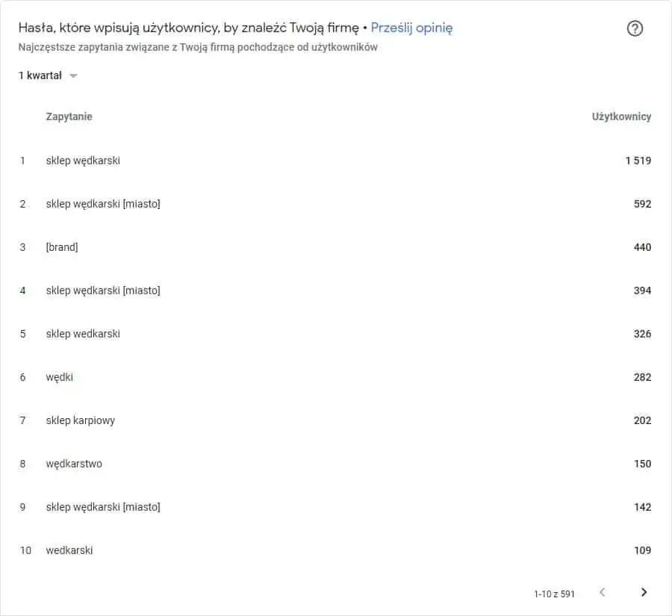
Task: Select the [brand] query row
Action: (x=335, y=247)
